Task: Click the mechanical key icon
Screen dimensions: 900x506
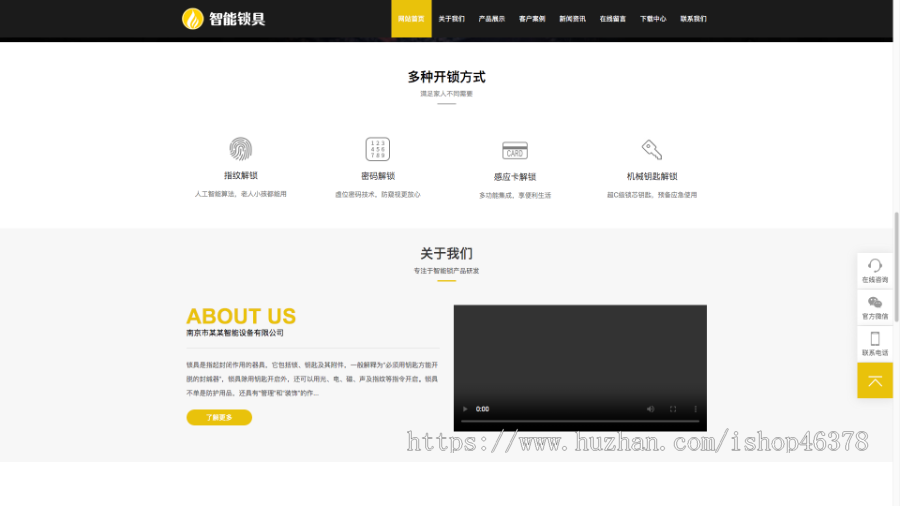Action: 652,150
